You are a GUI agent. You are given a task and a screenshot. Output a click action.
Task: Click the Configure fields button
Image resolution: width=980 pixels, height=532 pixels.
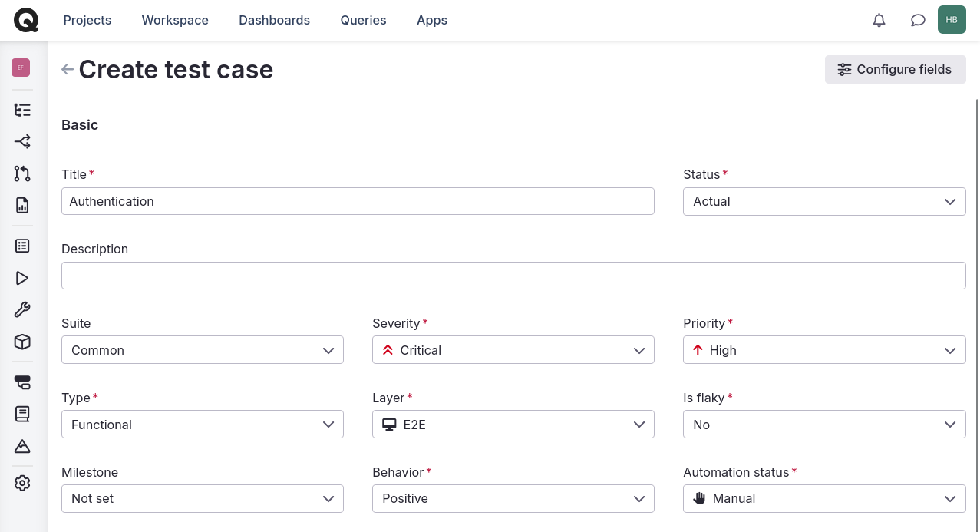(x=895, y=69)
